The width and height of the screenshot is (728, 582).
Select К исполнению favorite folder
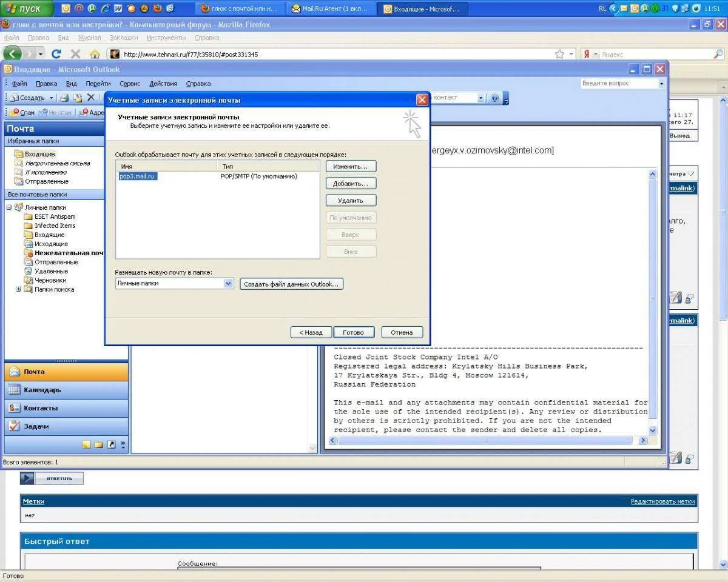[41, 172]
